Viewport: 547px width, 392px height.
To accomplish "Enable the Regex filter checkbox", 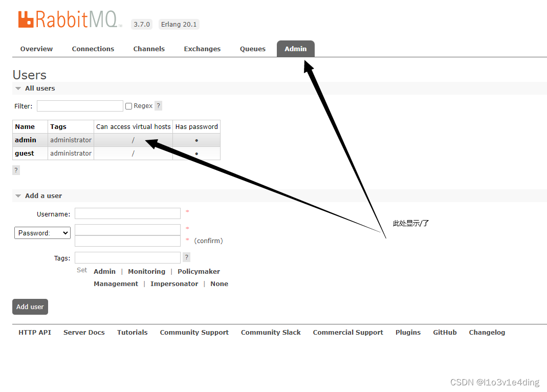I will pos(129,106).
